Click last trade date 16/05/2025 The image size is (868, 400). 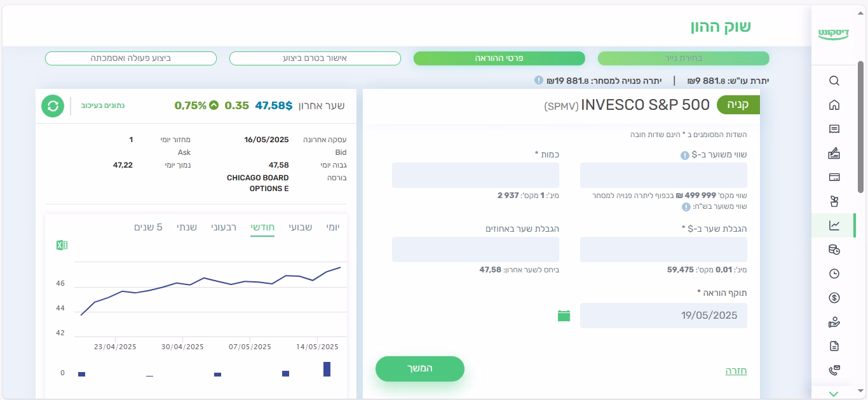[x=266, y=140]
